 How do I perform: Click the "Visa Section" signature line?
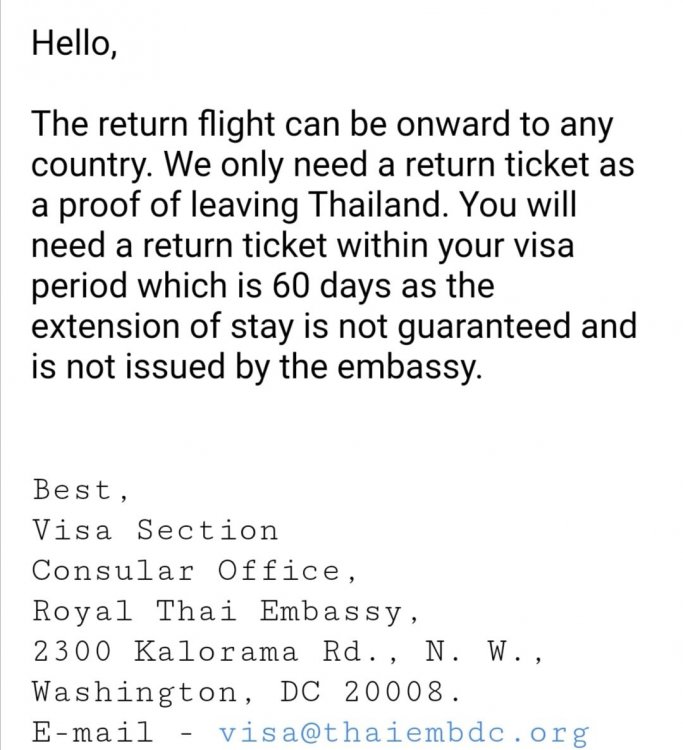pos(155,530)
